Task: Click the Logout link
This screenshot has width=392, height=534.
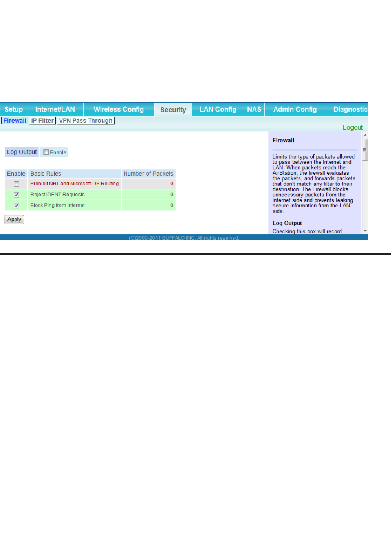Action: click(352, 127)
